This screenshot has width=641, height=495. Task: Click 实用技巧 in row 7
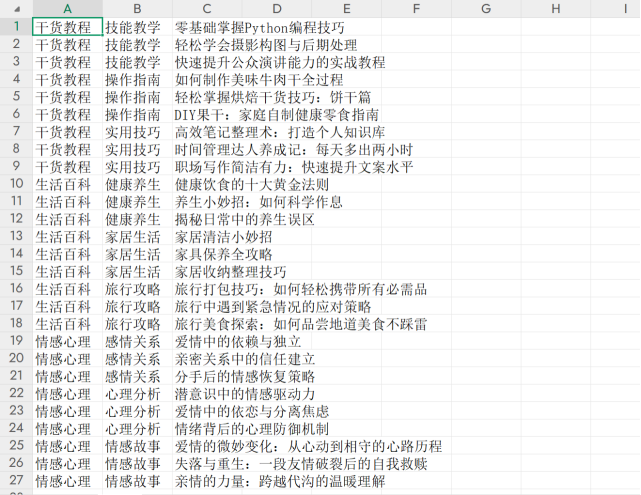[133, 132]
